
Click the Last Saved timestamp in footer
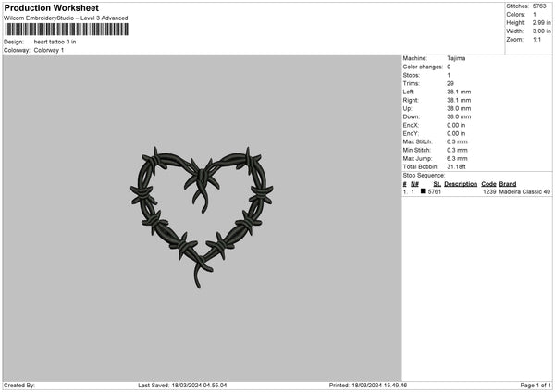coord(182,386)
